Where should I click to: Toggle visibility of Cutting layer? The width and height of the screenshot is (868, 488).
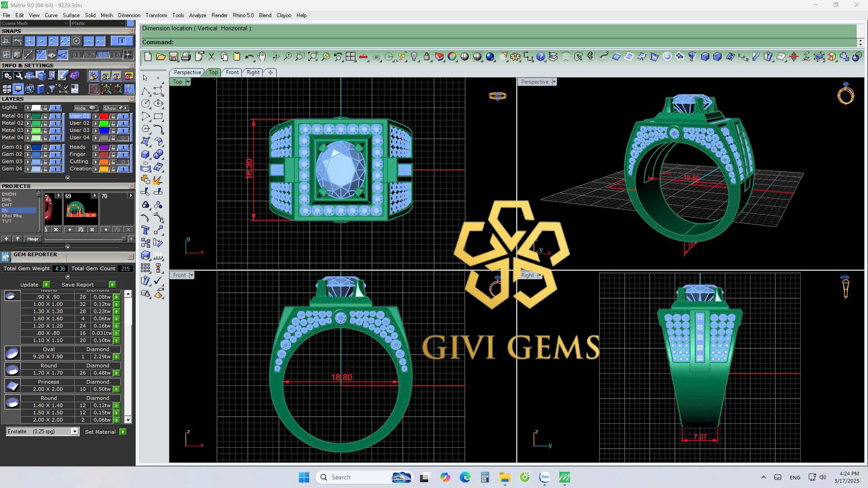(123, 162)
